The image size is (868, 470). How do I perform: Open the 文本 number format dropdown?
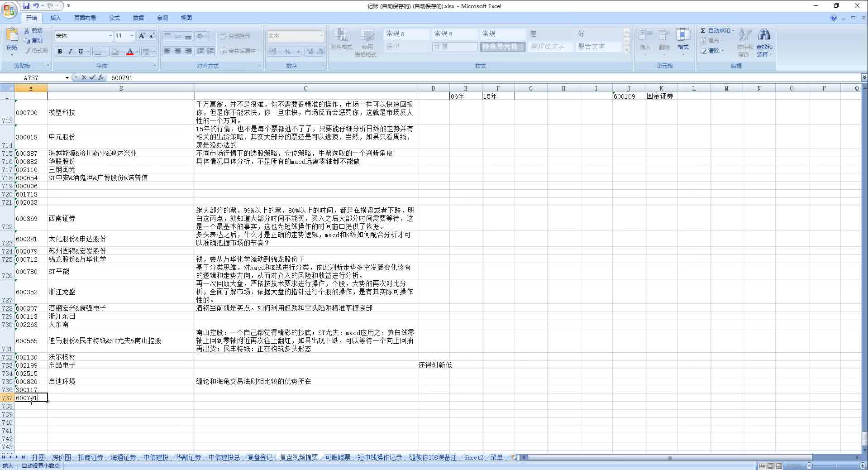[x=321, y=36]
